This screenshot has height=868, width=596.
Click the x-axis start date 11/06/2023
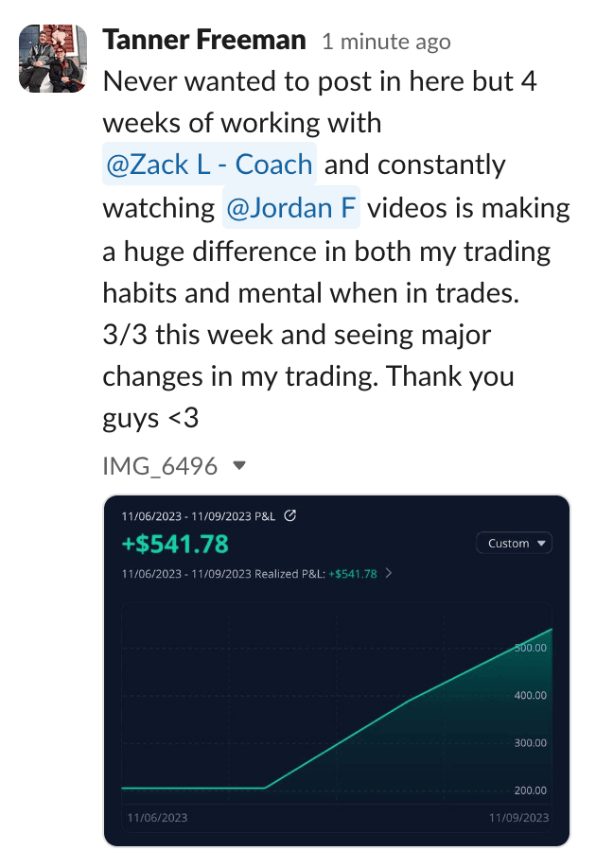click(156, 818)
